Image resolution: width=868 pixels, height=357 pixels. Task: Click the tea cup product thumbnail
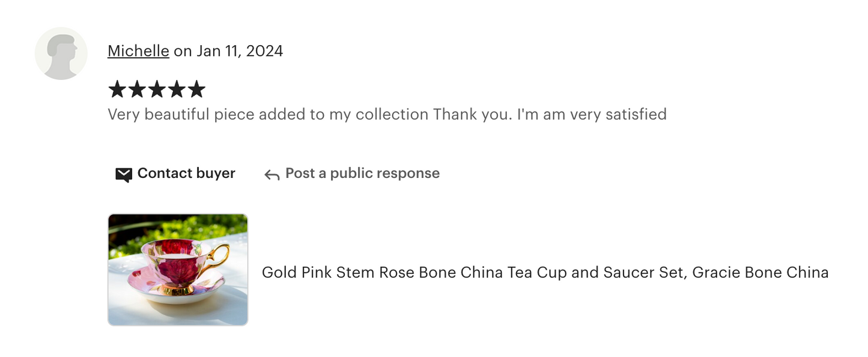tap(177, 269)
